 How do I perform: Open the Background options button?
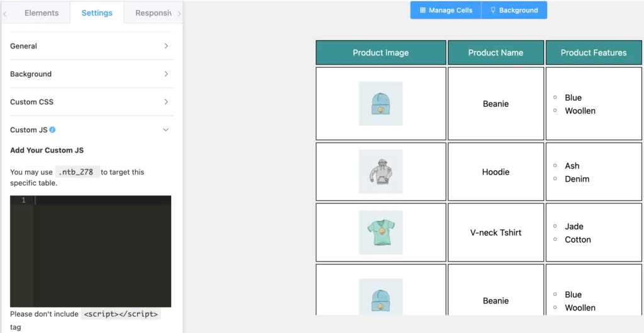514,10
